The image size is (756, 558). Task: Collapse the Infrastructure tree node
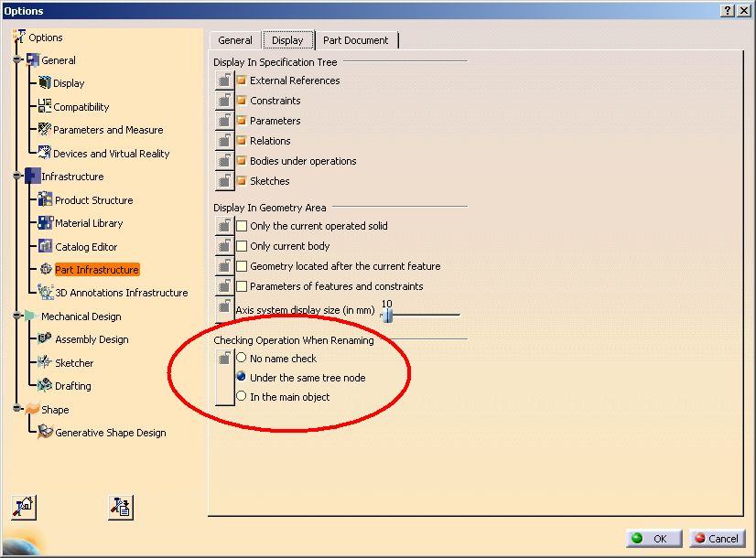pyautogui.click(x=17, y=176)
